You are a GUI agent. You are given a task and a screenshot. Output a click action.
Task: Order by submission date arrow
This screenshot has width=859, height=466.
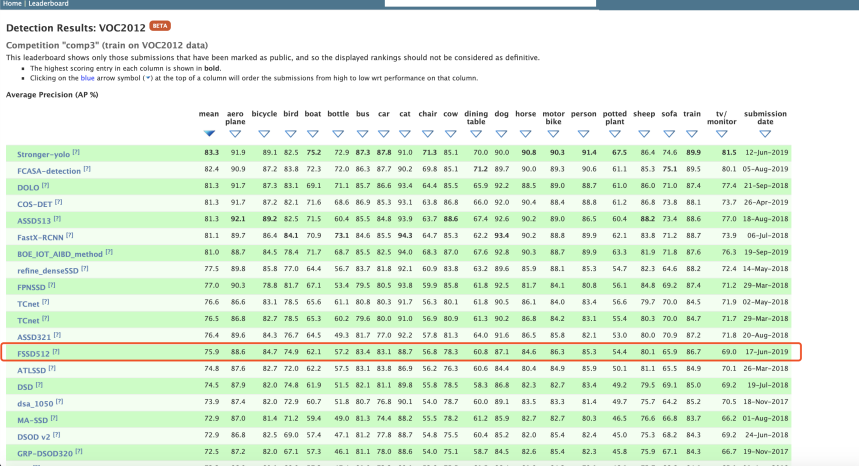coord(765,133)
